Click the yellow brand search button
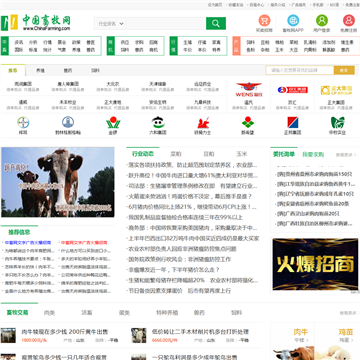This screenshot has height=360, width=360. click(344, 70)
